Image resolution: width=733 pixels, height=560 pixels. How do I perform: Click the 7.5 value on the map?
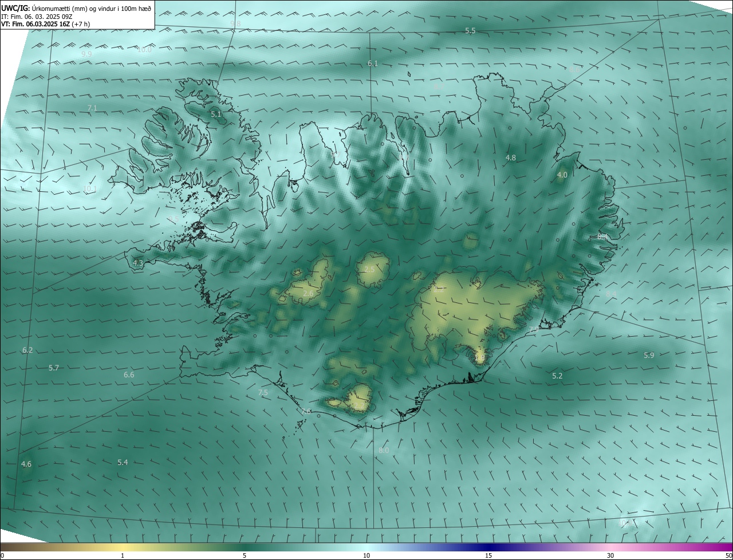pyautogui.click(x=263, y=393)
